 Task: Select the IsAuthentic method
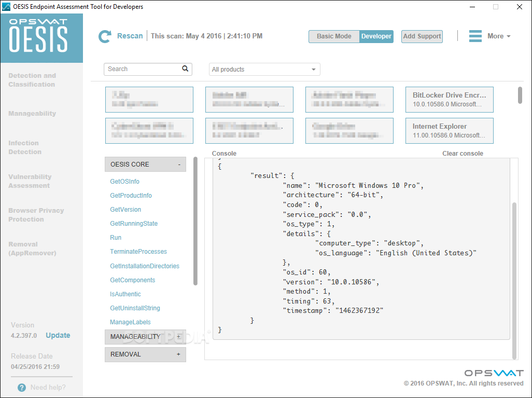[125, 294]
